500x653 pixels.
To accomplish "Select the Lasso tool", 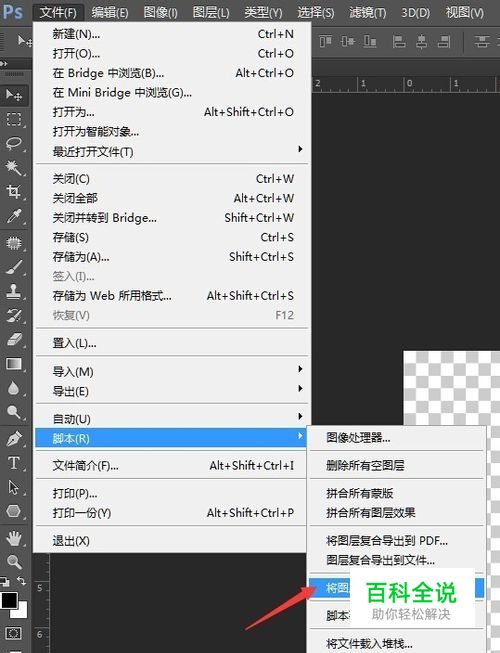I will [x=14, y=143].
